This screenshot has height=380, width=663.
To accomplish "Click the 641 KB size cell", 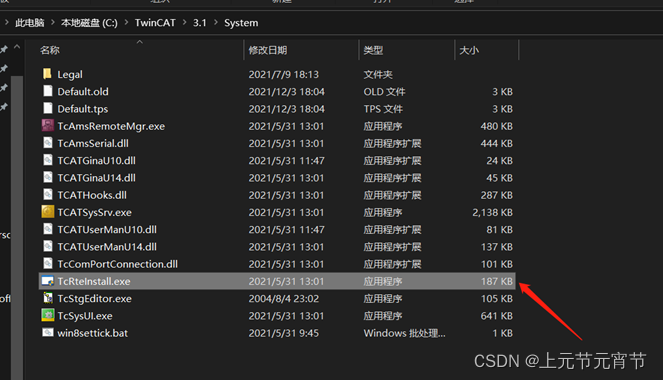I will 496,316.
